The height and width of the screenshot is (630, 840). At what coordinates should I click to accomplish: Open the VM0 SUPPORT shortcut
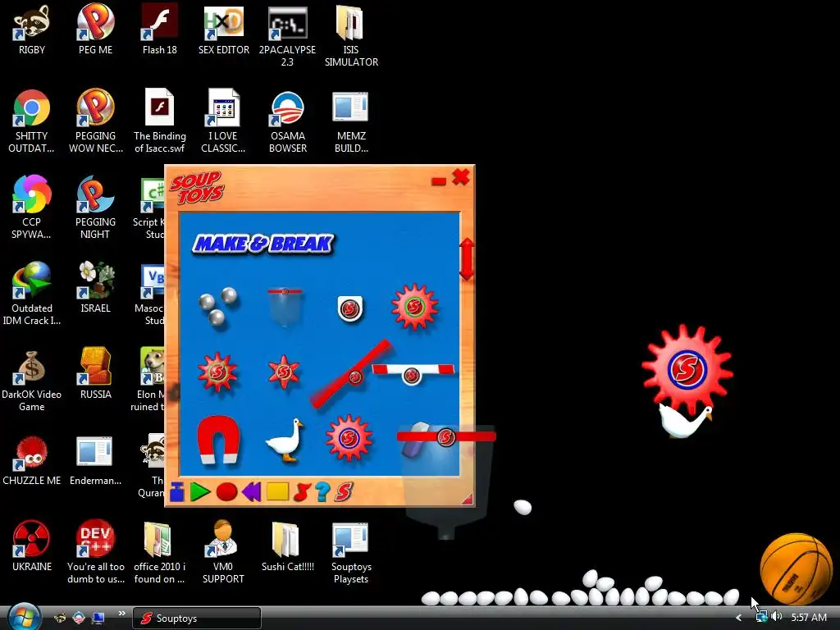(x=223, y=553)
